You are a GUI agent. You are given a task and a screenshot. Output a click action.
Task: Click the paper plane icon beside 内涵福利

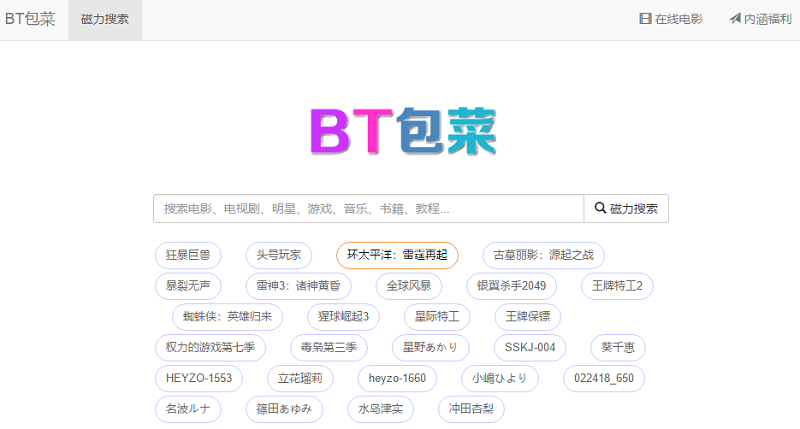(x=735, y=19)
